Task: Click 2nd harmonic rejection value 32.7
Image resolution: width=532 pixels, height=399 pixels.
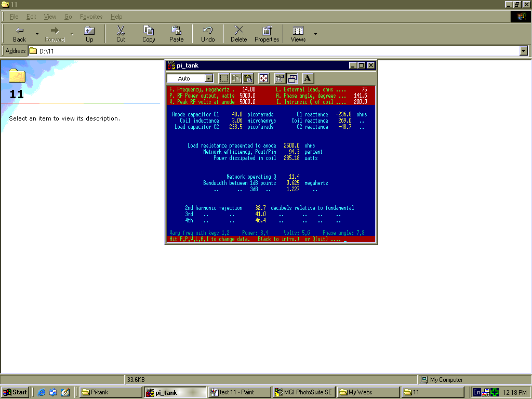Action: point(260,208)
